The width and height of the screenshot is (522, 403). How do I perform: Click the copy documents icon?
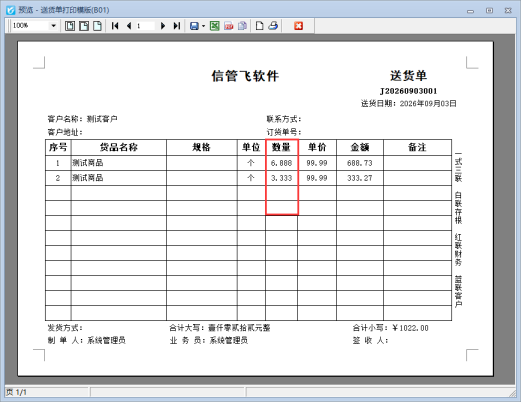click(242, 26)
